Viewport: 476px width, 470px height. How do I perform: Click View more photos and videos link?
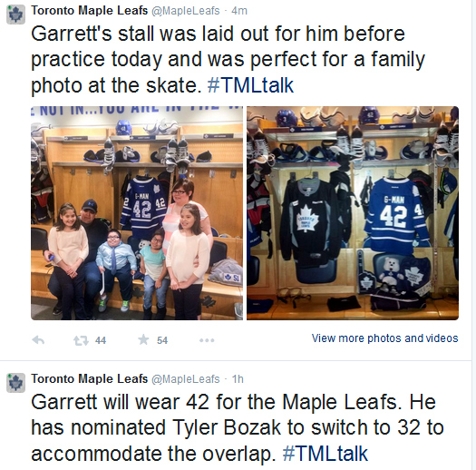(x=385, y=338)
